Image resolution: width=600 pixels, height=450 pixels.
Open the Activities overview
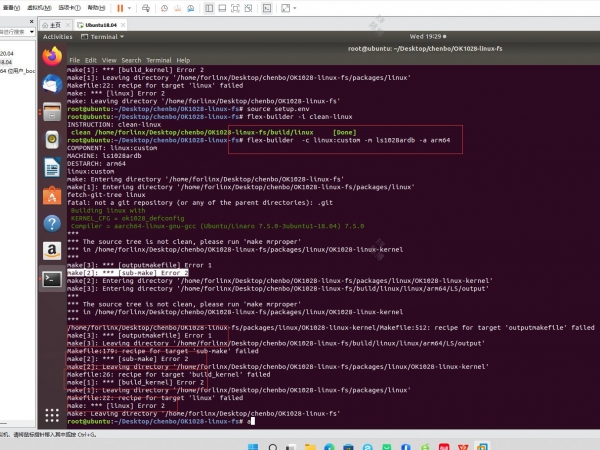[x=58, y=34]
